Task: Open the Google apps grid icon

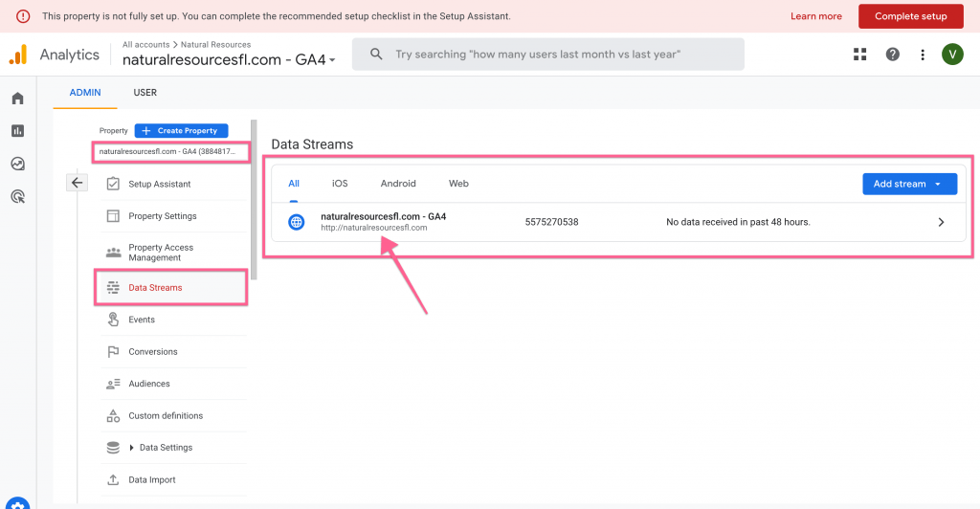Action: tap(860, 55)
